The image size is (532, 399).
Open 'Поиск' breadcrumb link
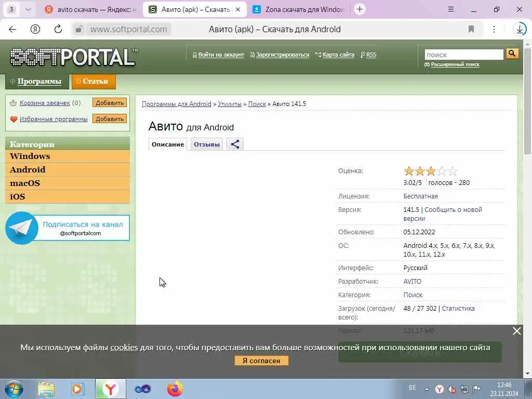(257, 104)
